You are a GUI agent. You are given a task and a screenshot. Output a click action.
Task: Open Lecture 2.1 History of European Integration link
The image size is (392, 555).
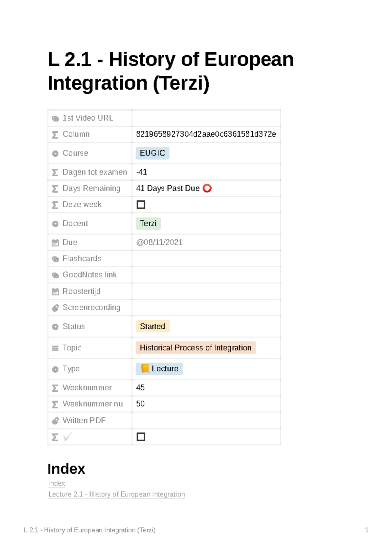(x=117, y=495)
